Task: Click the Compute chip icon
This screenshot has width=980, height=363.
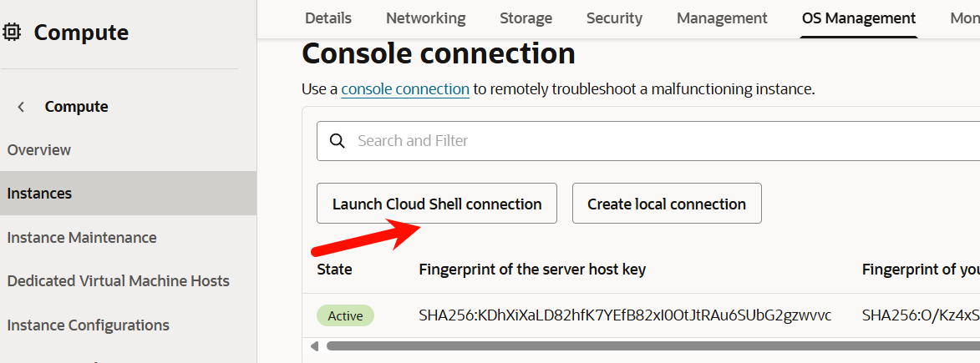Action: [12, 33]
